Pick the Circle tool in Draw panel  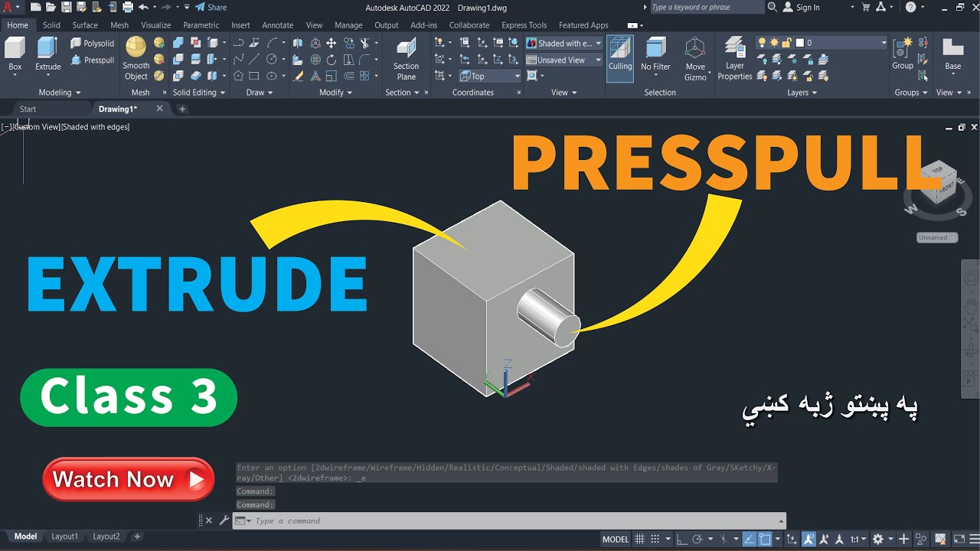(272, 60)
